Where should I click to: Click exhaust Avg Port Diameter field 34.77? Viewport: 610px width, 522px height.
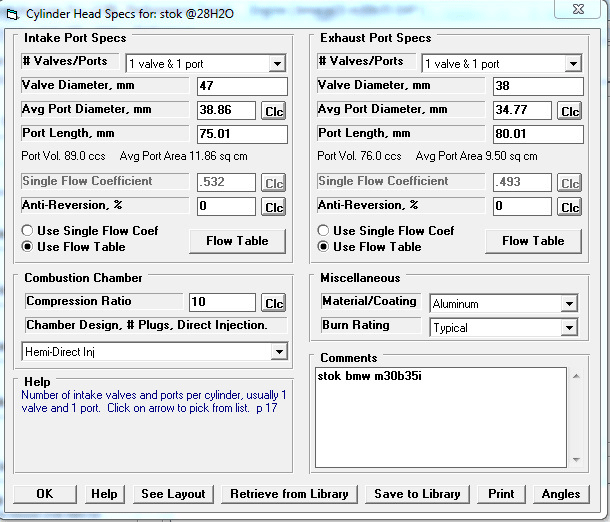[x=522, y=110]
